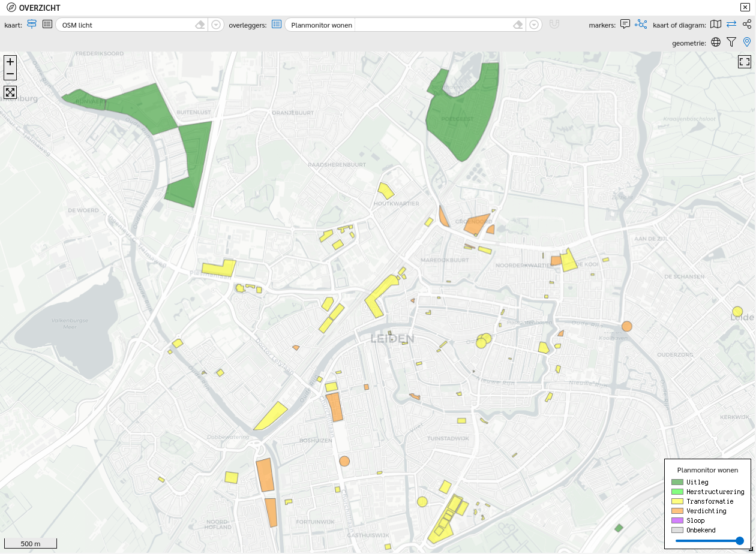Expand the overleggers dropdown arrow
The width and height of the screenshot is (756, 554).
[535, 25]
